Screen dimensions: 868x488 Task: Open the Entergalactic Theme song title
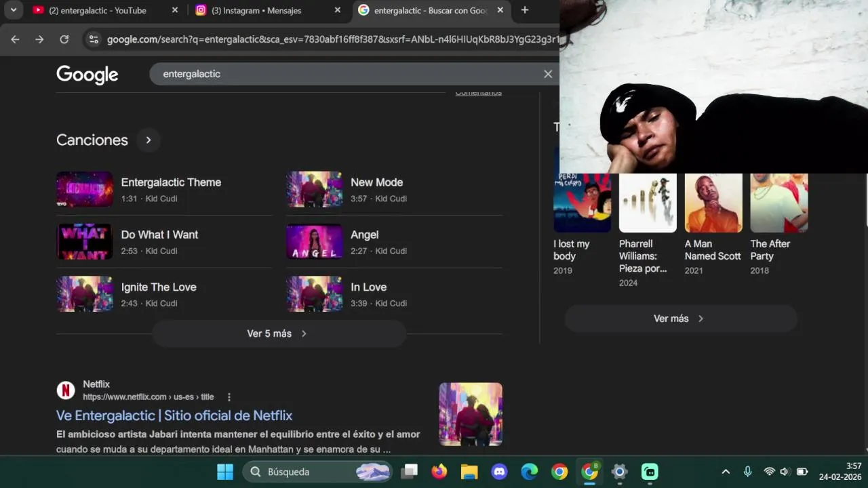click(x=171, y=182)
